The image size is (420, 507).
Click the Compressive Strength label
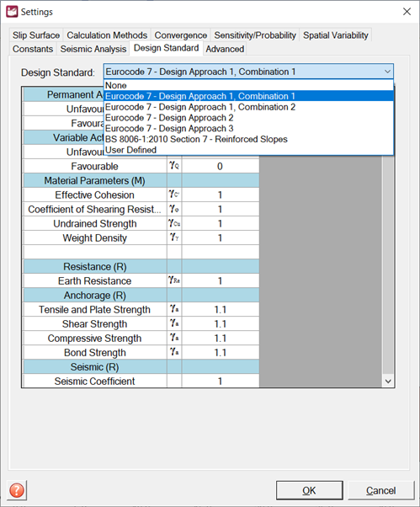[94, 339]
